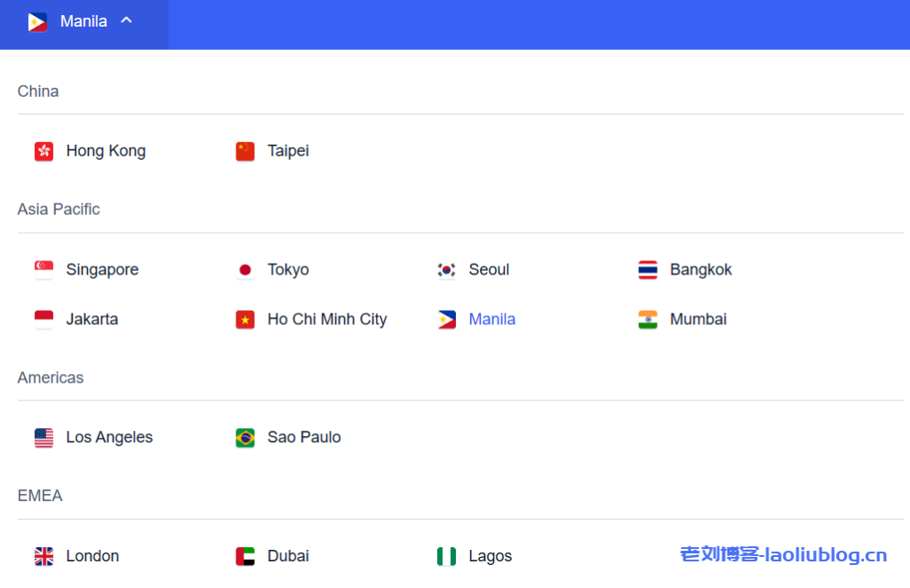910x588 pixels.
Task: Choose Ho Chi Minh City location
Action: click(x=327, y=320)
